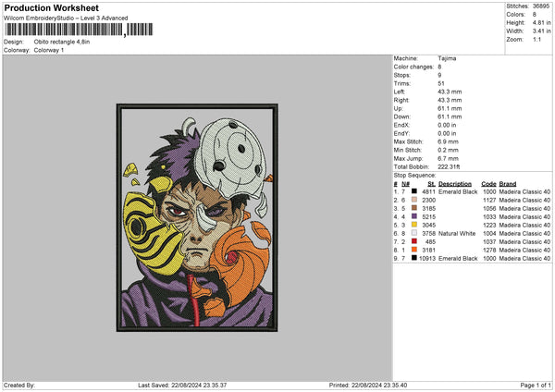
Task: Click 'Wilcom EmbroideryStudio – Level 3 Advanced' text
Action: [x=66, y=18]
